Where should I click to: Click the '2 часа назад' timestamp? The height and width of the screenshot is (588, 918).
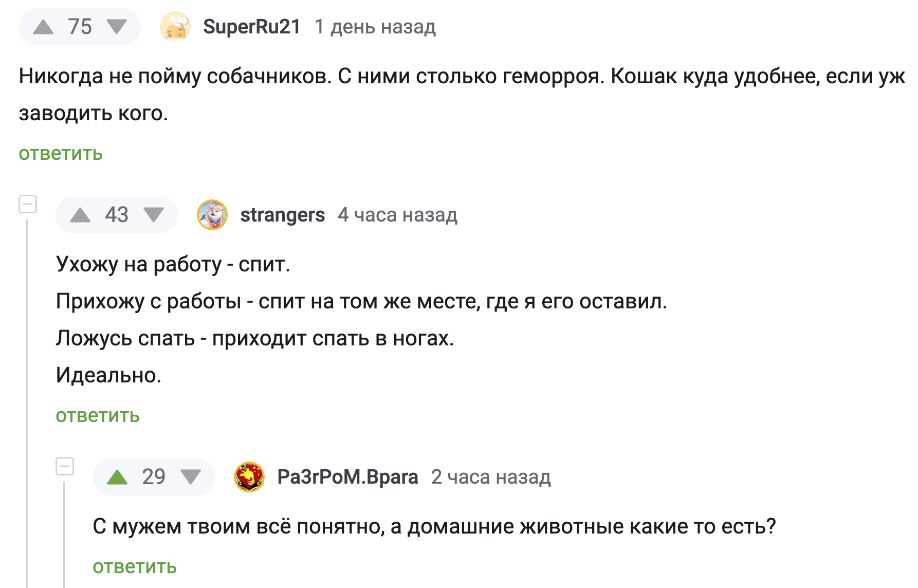491,477
